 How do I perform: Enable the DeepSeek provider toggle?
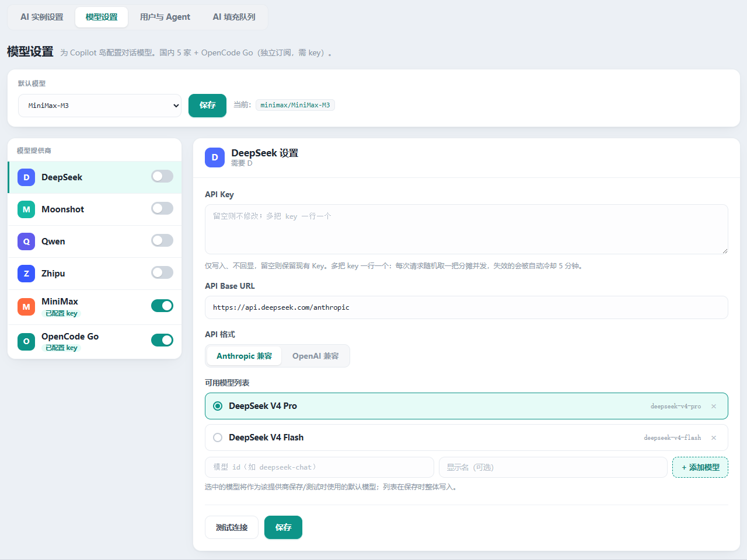point(162,176)
